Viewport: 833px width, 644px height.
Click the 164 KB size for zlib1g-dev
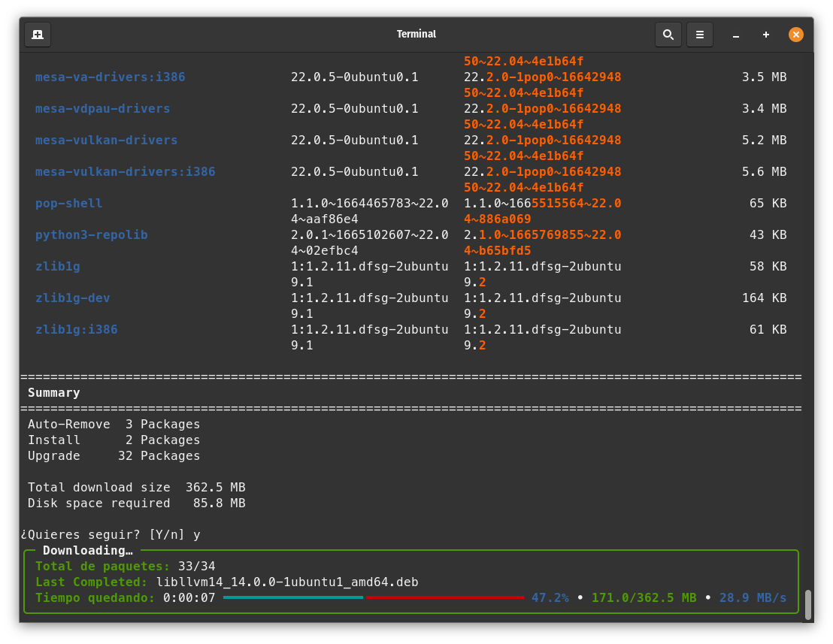764,298
